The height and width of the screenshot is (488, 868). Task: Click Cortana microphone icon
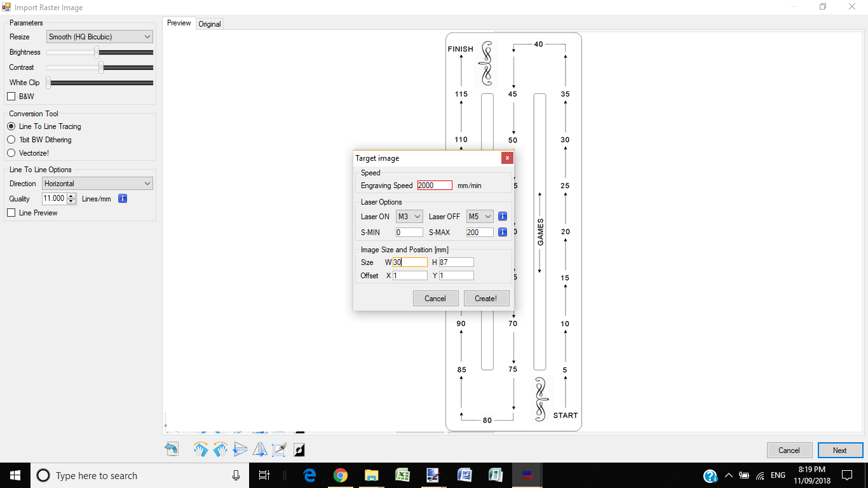[x=236, y=475]
